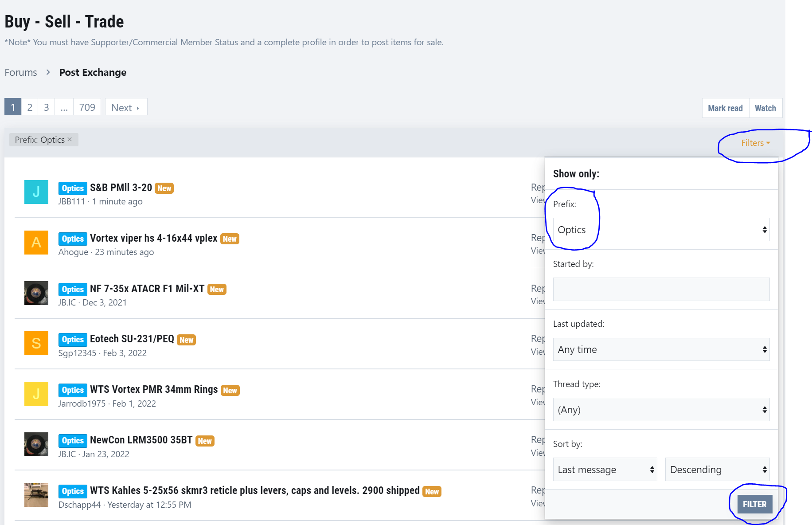Click Optics prefix tag on Eotech SU-231 thread

tap(73, 339)
